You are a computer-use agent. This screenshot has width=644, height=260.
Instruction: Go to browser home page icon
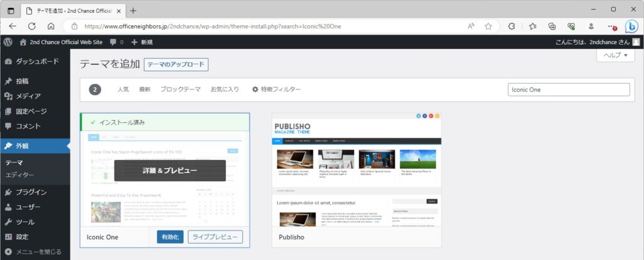click(51, 26)
